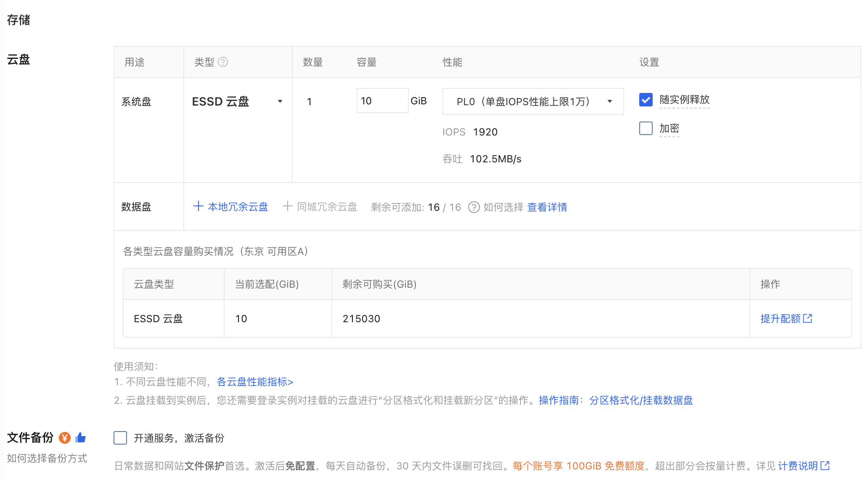The width and height of the screenshot is (868, 482).
Task: Click the 数据盘 row label
Action: [x=136, y=207]
